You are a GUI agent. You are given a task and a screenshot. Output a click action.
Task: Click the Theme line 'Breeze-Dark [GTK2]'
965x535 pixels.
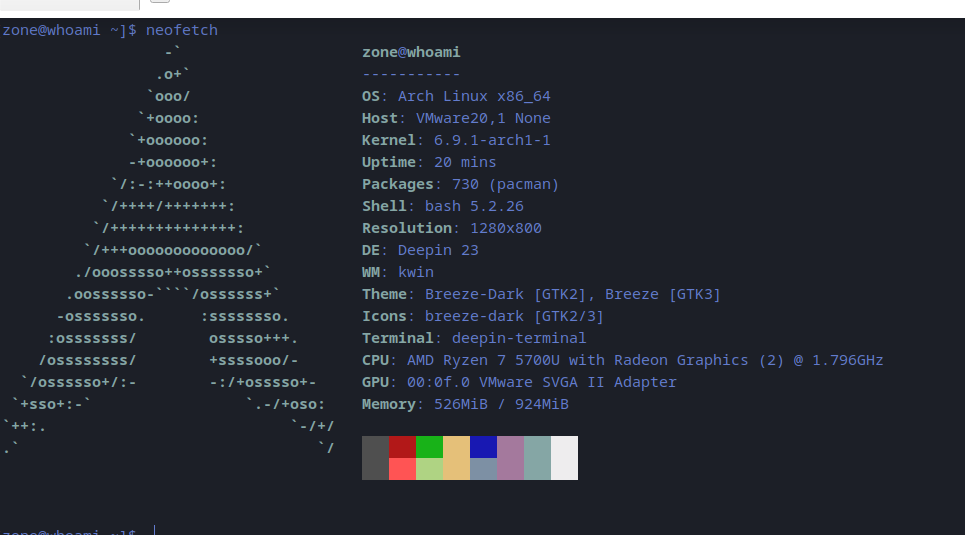click(505, 294)
